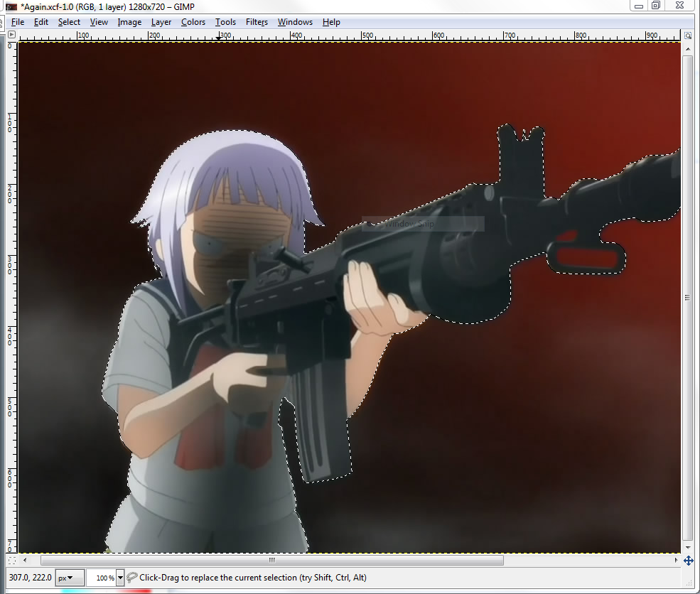Click the 100% zoom input field

(x=102, y=578)
